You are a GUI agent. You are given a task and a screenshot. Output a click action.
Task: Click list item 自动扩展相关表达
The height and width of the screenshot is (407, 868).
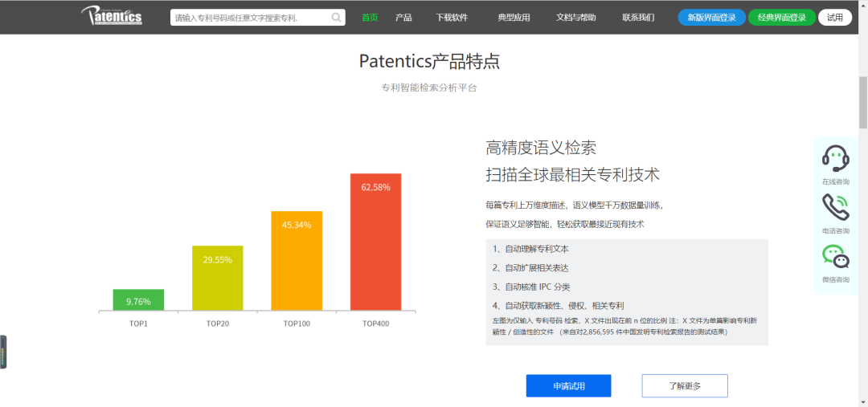pyautogui.click(x=531, y=267)
